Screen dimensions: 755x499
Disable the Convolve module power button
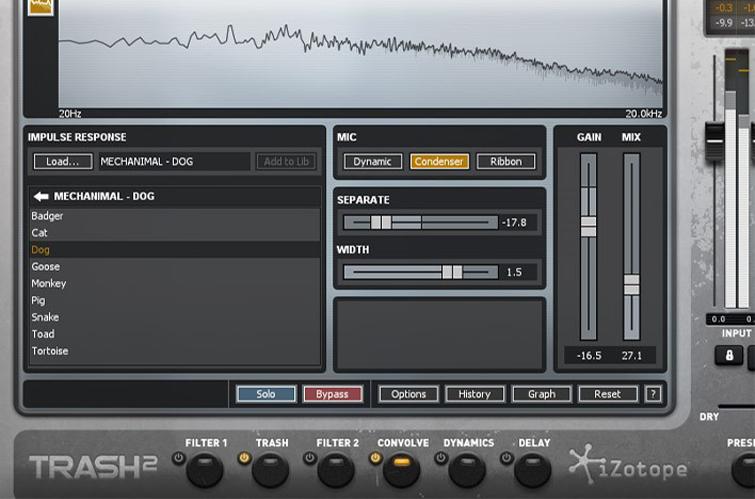click(375, 458)
